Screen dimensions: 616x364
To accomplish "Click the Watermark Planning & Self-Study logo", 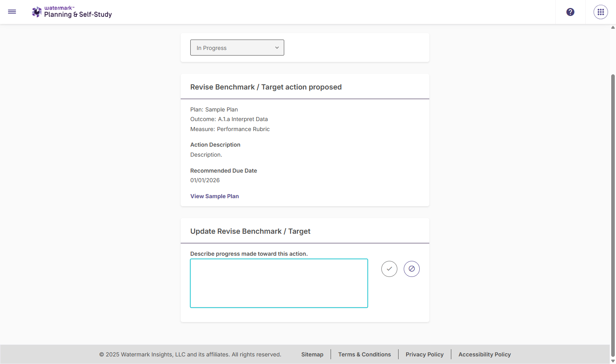I will coord(72,12).
